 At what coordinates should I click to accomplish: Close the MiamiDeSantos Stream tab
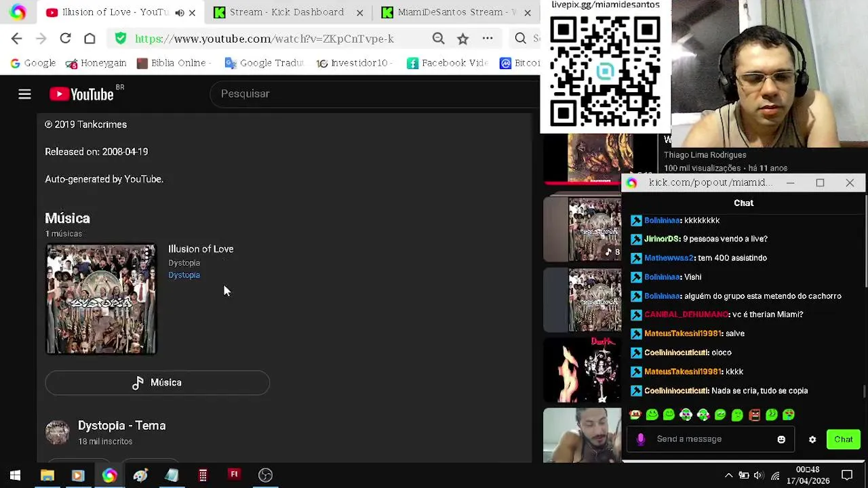pos(528,12)
